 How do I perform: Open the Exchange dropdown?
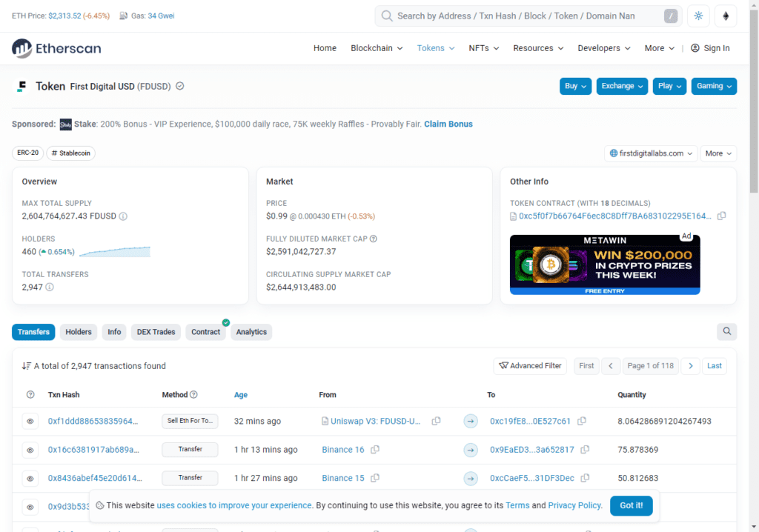click(x=622, y=86)
